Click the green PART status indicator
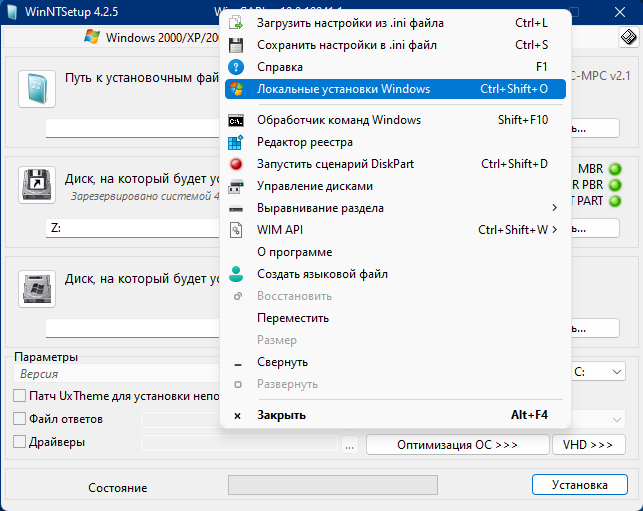Image resolution: width=643 pixels, height=511 pixels. pyautogui.click(x=615, y=201)
